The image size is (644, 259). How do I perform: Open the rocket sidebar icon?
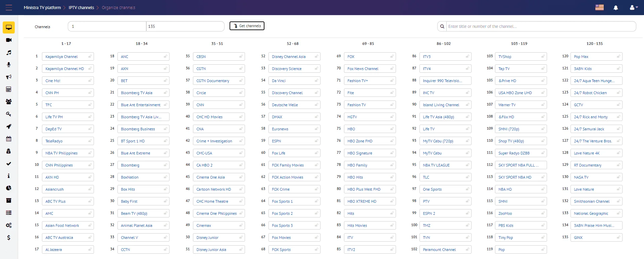[9, 126]
